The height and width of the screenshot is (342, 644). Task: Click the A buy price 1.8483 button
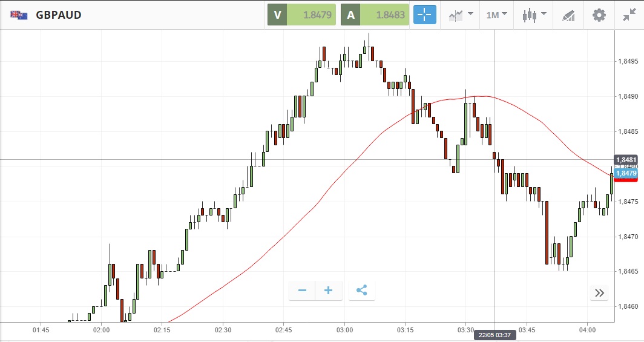pyautogui.click(x=375, y=15)
